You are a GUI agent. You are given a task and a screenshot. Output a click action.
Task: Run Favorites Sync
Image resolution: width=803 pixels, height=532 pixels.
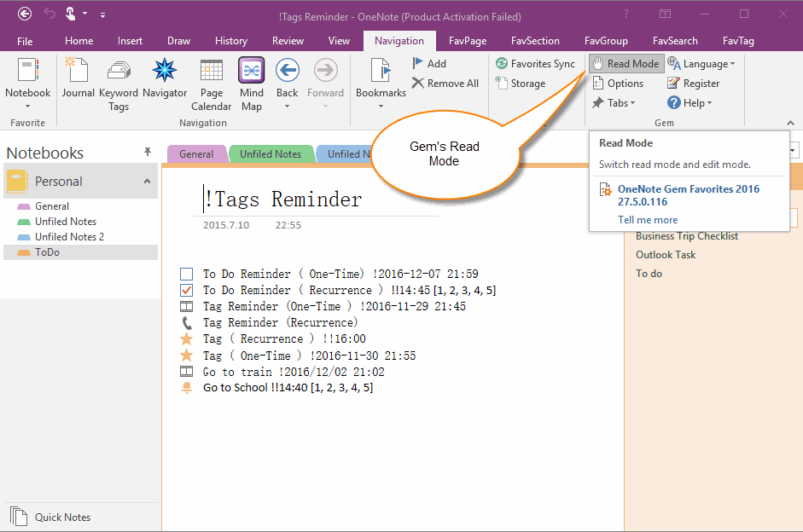pos(535,63)
